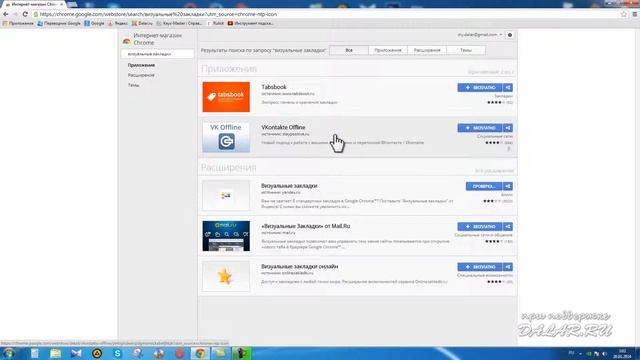Open the VK Offline thumbnail
Screen dimensions: 640x360
pos(226,137)
